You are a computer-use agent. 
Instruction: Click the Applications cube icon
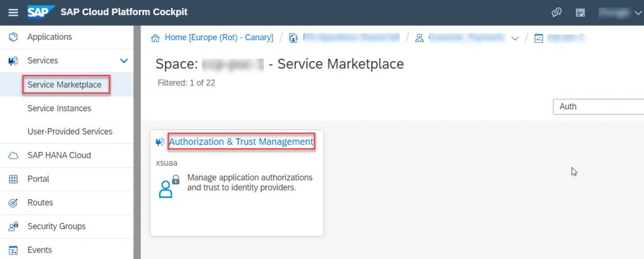(13, 37)
